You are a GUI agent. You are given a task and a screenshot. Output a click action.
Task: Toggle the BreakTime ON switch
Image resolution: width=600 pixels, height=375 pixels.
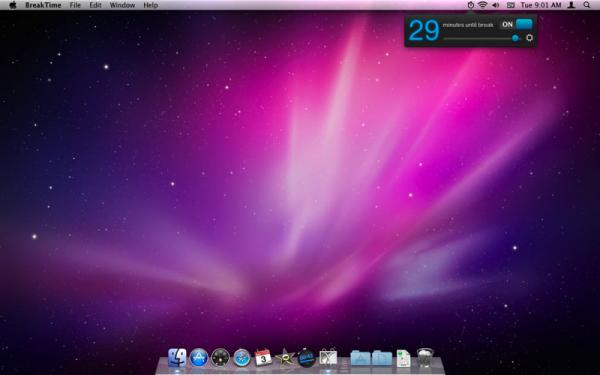pyautogui.click(x=516, y=24)
